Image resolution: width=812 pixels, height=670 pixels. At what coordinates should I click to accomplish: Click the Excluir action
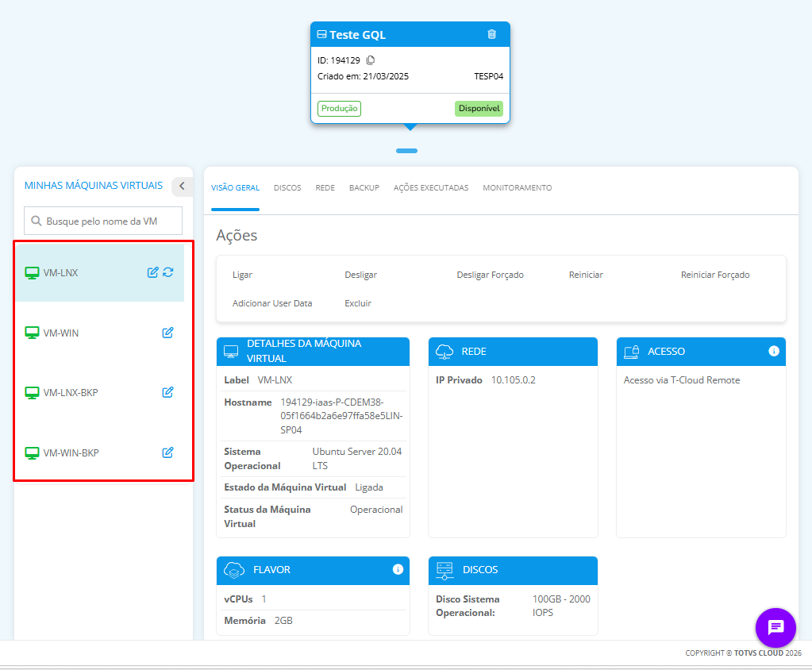[x=358, y=303]
